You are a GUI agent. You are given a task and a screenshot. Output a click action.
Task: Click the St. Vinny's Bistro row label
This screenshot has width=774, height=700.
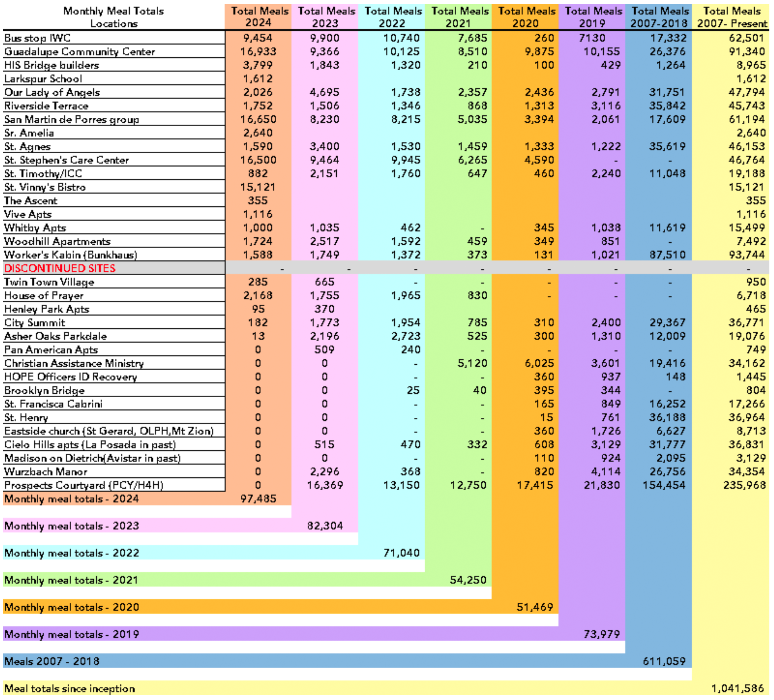click(45, 187)
